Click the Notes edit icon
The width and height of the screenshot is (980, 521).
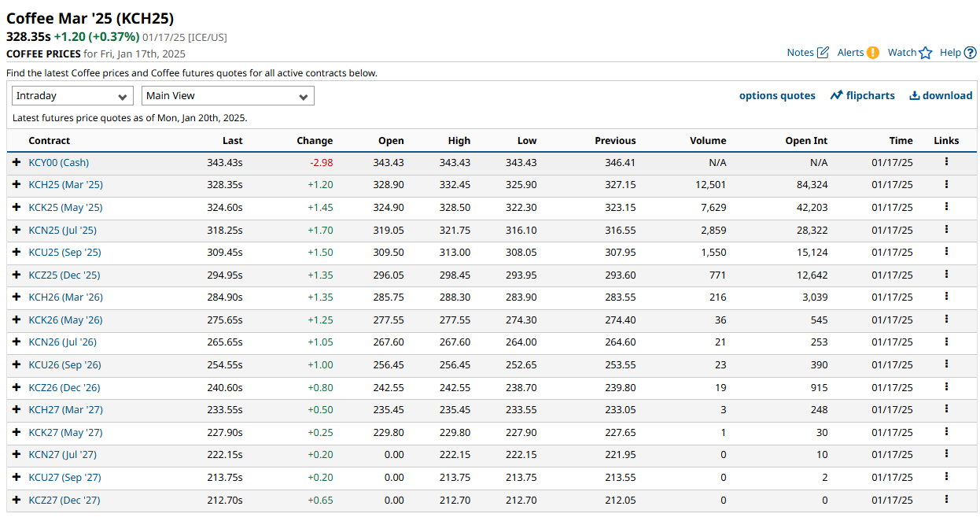(823, 53)
